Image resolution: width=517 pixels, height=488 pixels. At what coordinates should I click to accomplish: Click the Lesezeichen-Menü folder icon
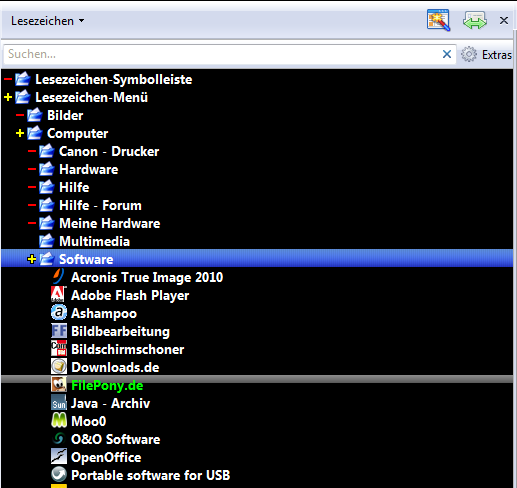pos(23,97)
